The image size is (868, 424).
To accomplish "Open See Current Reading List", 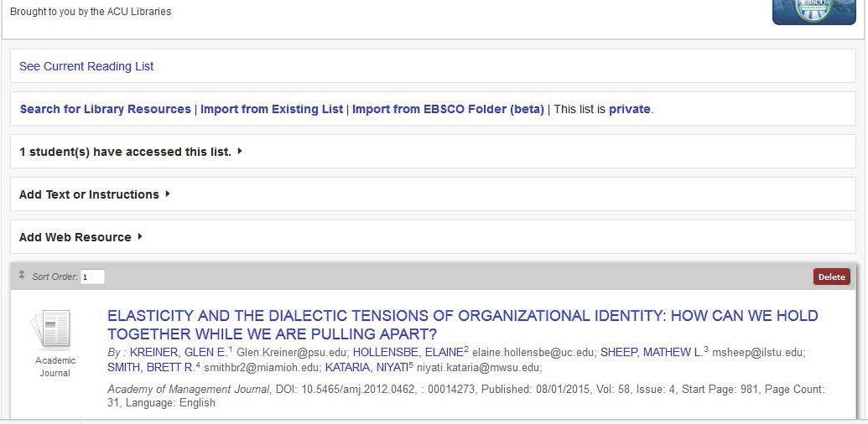I will click(x=86, y=66).
